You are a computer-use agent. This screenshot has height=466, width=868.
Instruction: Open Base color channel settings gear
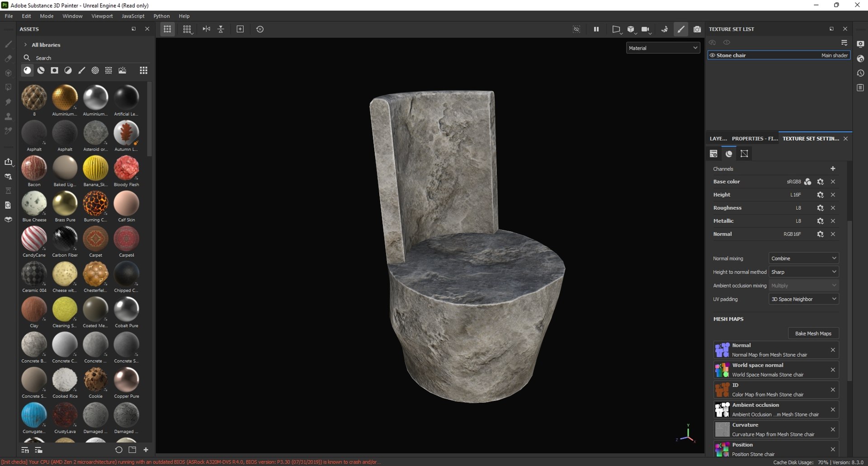point(820,182)
